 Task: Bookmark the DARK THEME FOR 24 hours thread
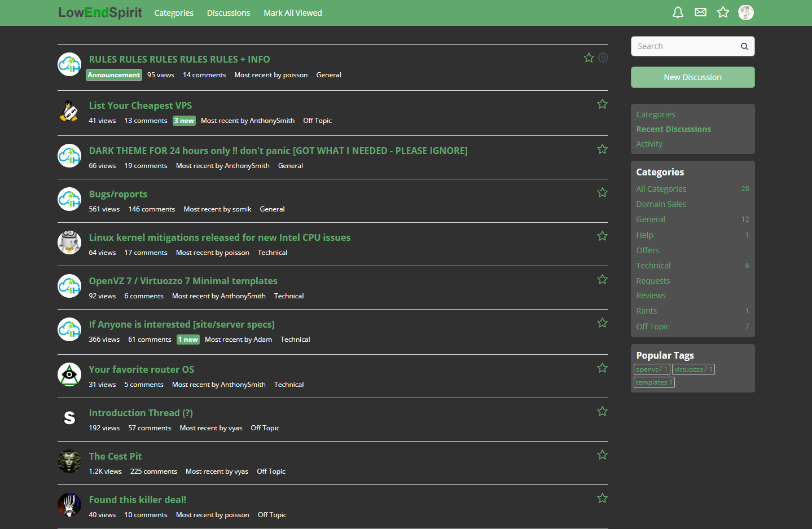click(603, 149)
